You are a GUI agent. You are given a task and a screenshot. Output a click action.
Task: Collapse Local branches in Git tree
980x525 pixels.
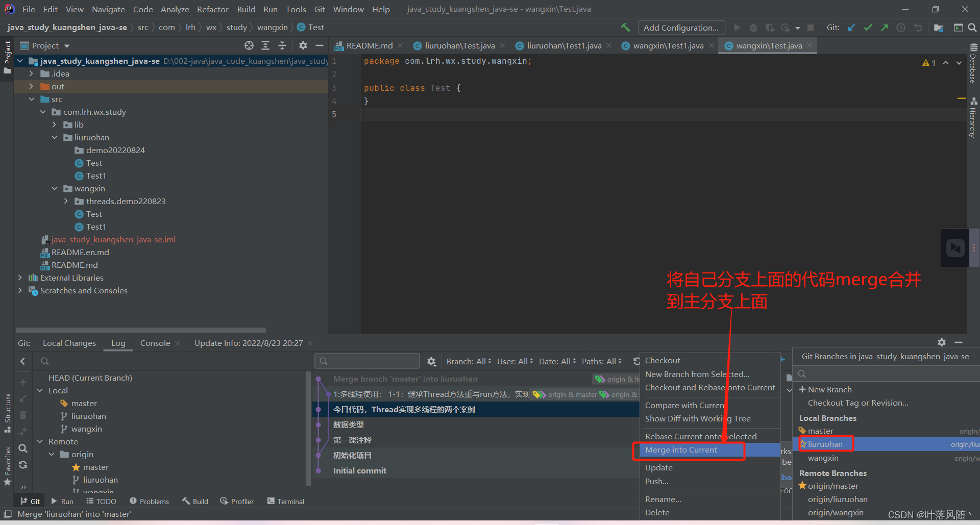click(40, 390)
